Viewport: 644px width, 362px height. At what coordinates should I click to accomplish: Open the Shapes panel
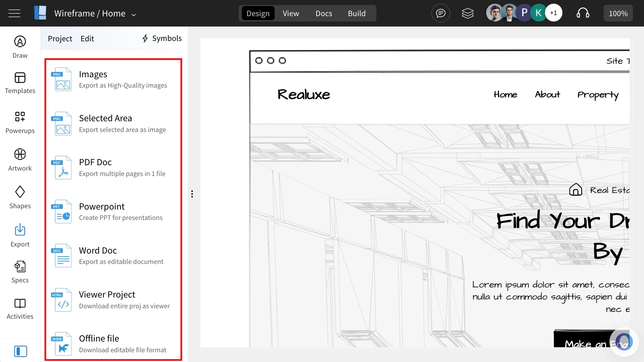20,197
